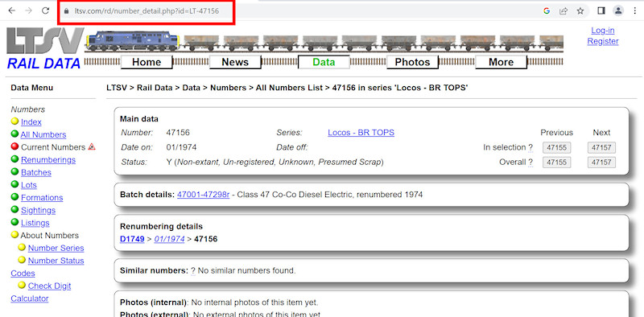Toggle the browser side panel icon
Image resolution: width=644 pixels, height=317 pixels.
tap(601, 11)
